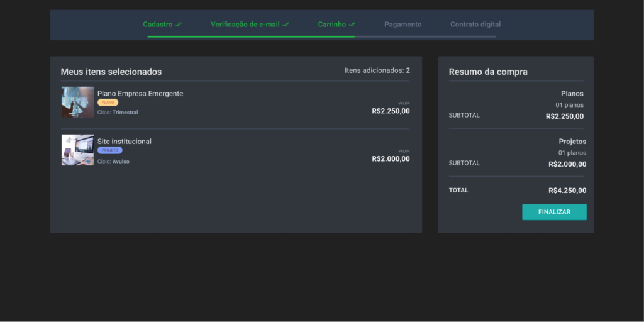Click the TOTAL R$4.250,00 amount
Screen dimensions: 644x322
tap(567, 191)
